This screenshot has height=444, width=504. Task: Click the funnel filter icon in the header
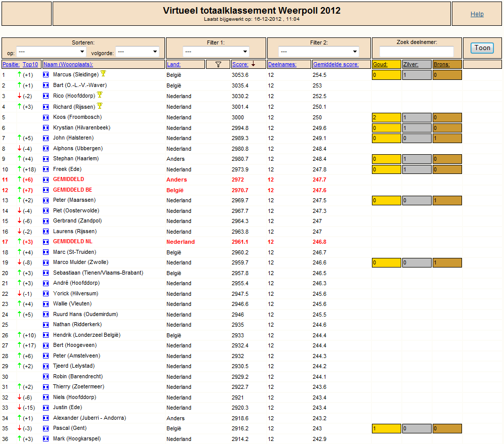click(218, 64)
